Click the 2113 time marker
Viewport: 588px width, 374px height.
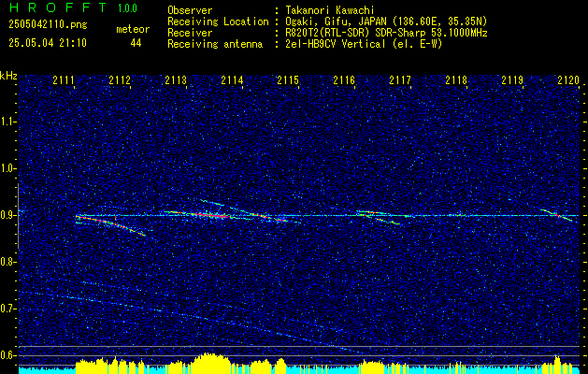(177, 79)
